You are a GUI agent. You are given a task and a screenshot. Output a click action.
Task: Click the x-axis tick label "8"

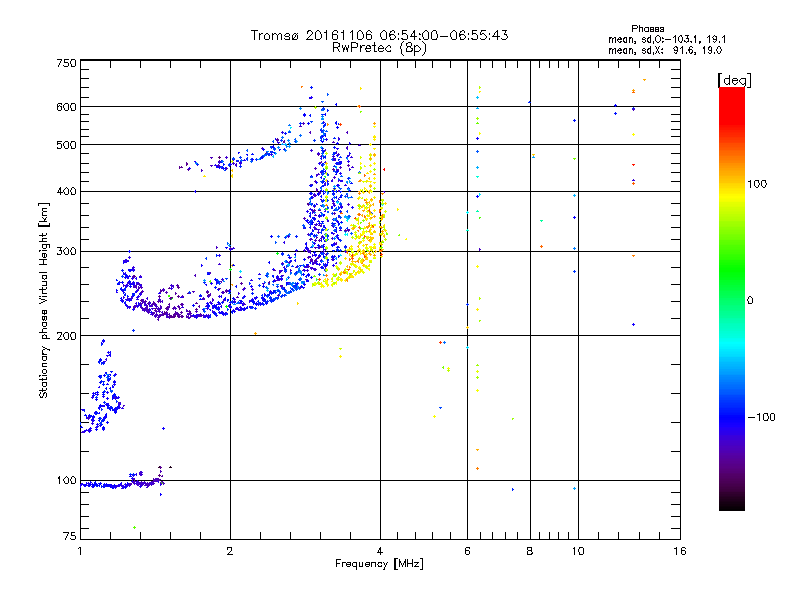(x=530, y=551)
